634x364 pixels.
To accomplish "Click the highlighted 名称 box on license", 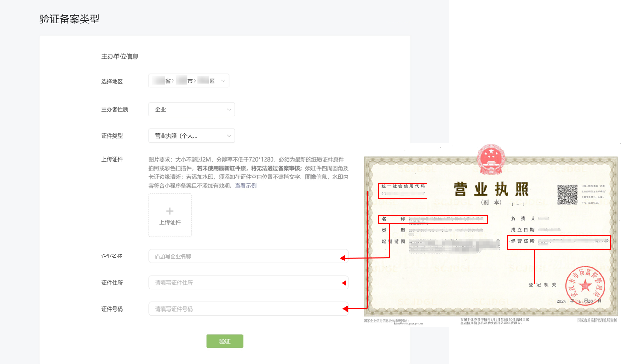I will 432,219.
